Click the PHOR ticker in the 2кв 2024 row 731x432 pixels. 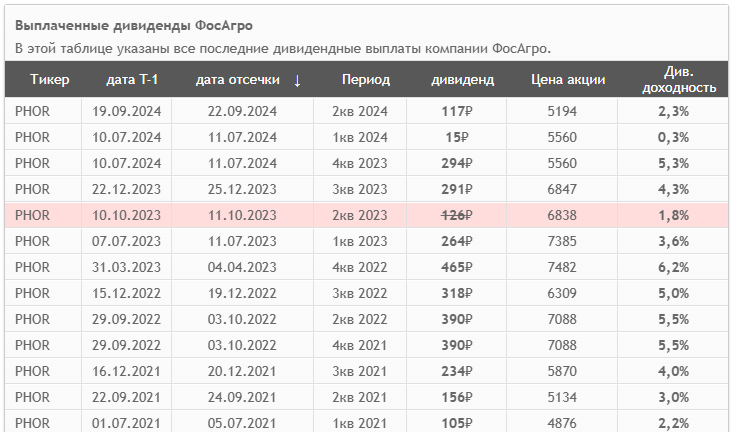tap(32, 111)
